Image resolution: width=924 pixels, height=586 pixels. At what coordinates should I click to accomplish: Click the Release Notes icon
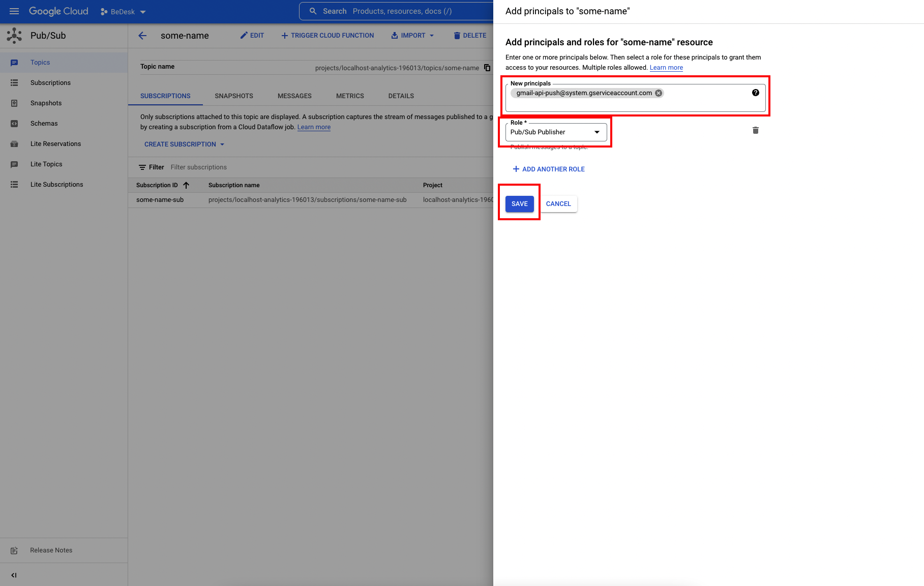14,550
